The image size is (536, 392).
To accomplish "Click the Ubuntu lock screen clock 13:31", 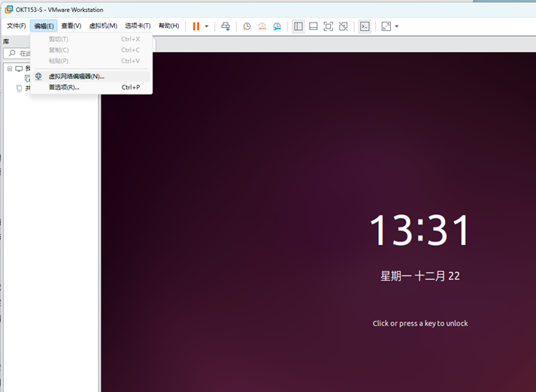I will click(419, 230).
